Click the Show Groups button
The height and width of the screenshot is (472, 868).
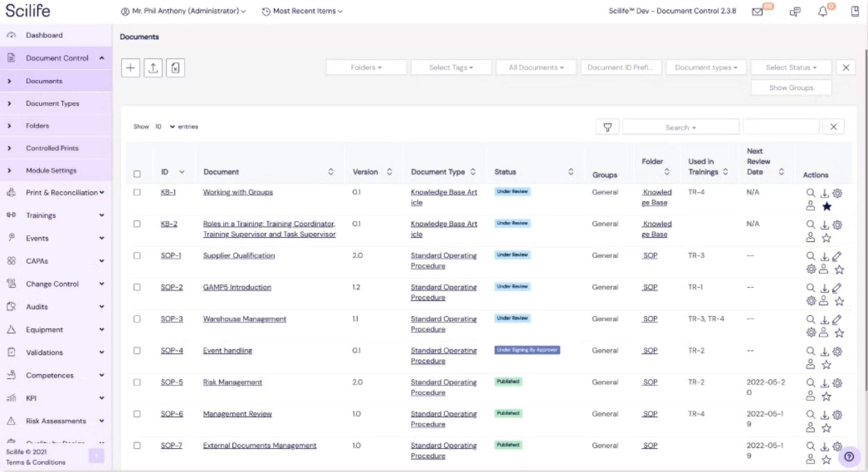click(x=791, y=87)
